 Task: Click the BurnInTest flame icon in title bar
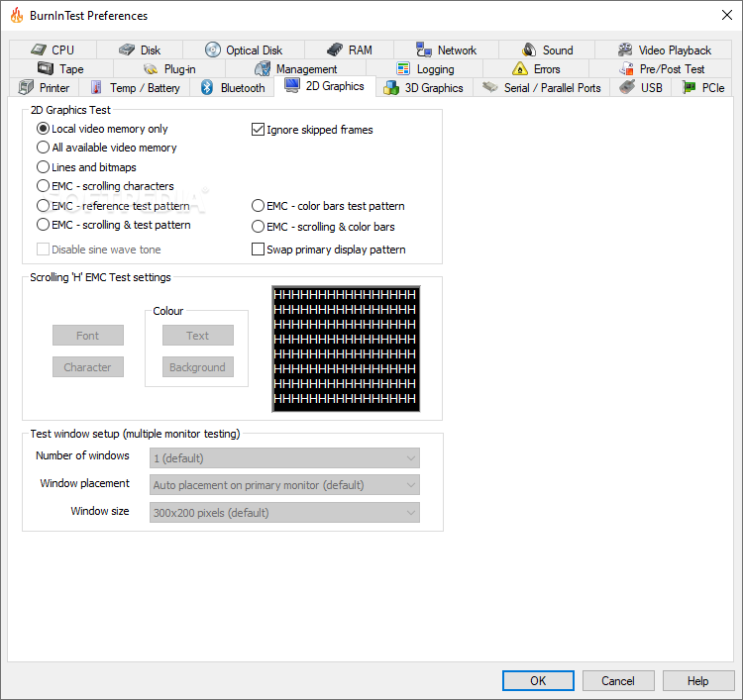click(x=17, y=15)
